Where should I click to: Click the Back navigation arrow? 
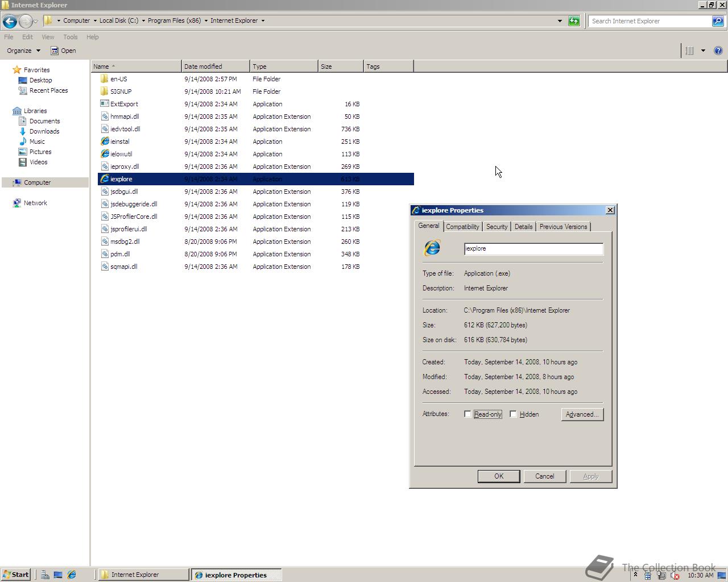tap(9, 22)
